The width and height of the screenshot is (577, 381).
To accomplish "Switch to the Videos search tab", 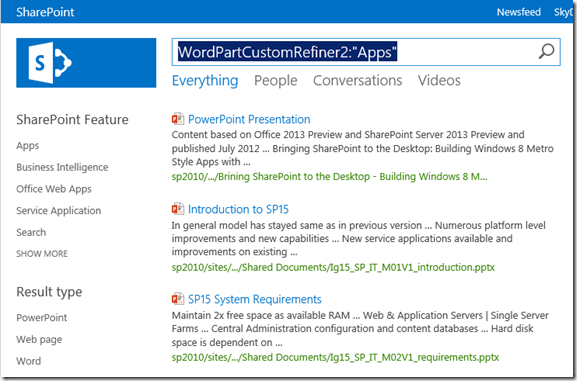I will coord(439,80).
